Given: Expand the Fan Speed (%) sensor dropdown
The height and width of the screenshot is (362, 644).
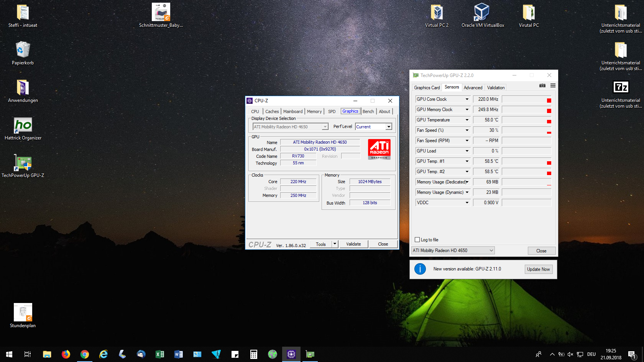Looking at the screenshot, I should (467, 130).
